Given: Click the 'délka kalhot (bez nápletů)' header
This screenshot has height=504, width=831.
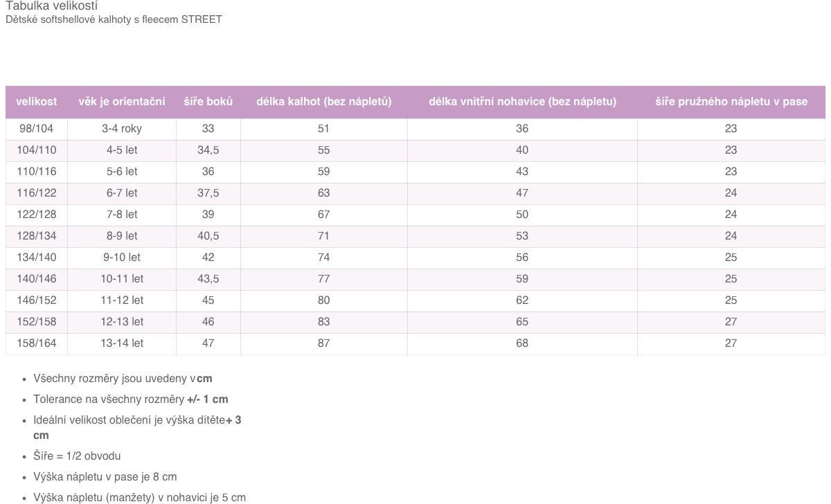Looking at the screenshot, I should (x=324, y=102).
